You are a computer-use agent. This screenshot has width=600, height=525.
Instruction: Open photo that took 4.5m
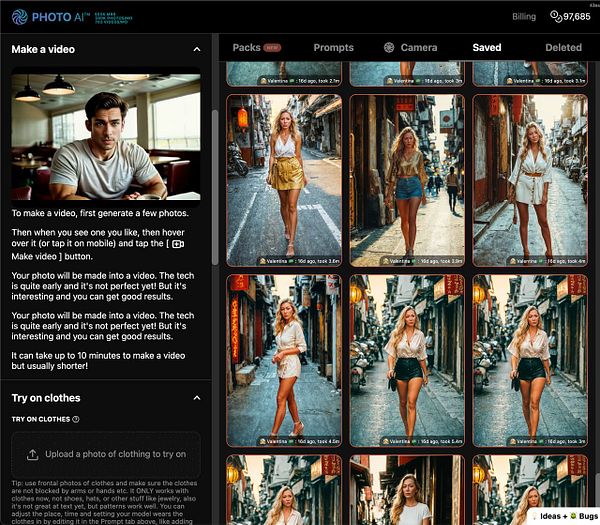(x=284, y=360)
